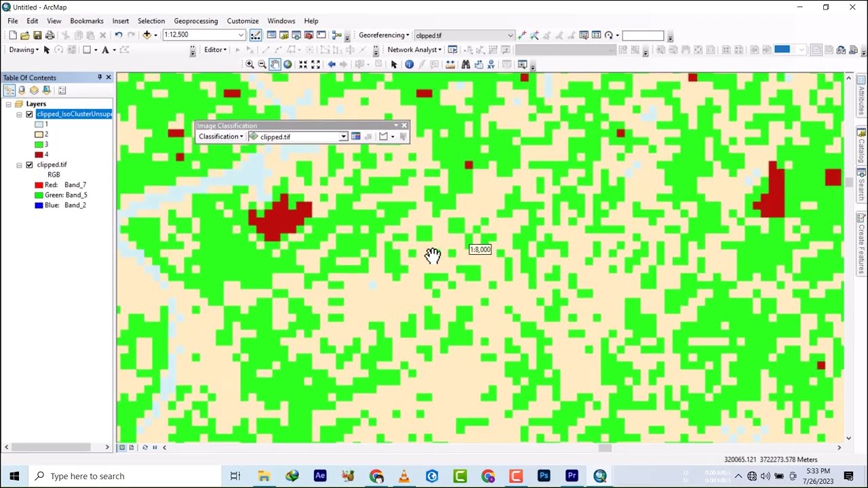Screen dimensions: 868x488
Task: Select List By Selection in Table Of Contents
Action: [x=46, y=90]
